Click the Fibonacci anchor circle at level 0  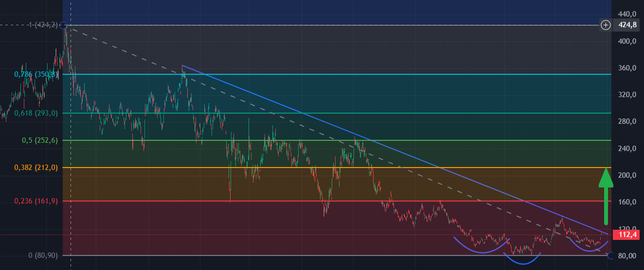611,255
